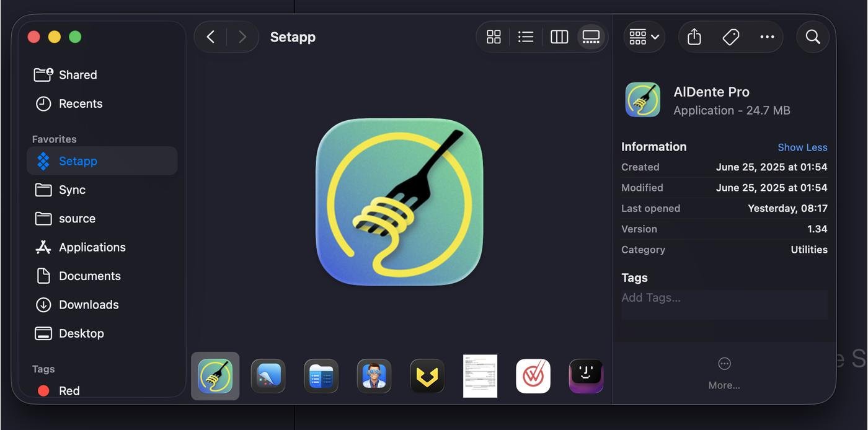Click the 'Application - 24.7 MB' text

click(732, 110)
